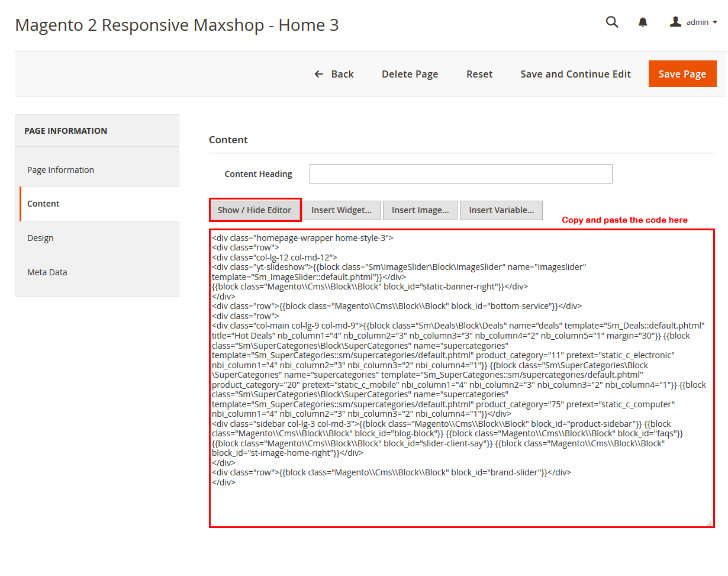Open the search magnifier icon

(x=612, y=22)
